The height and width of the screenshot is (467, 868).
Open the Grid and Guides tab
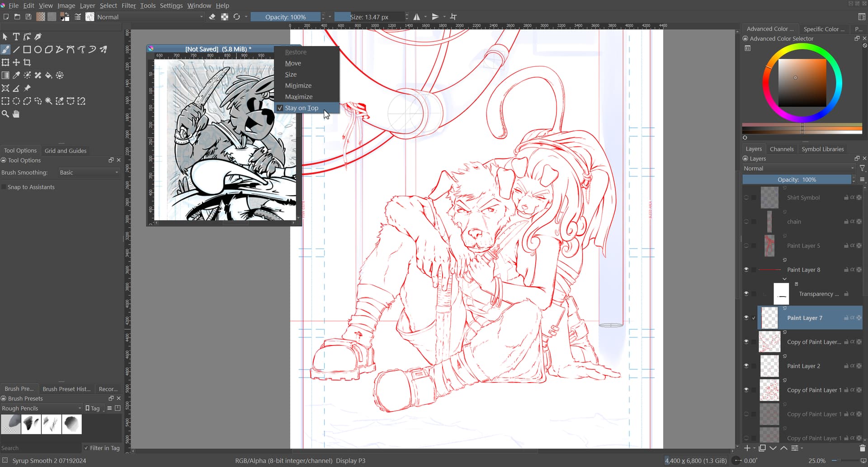pos(66,151)
